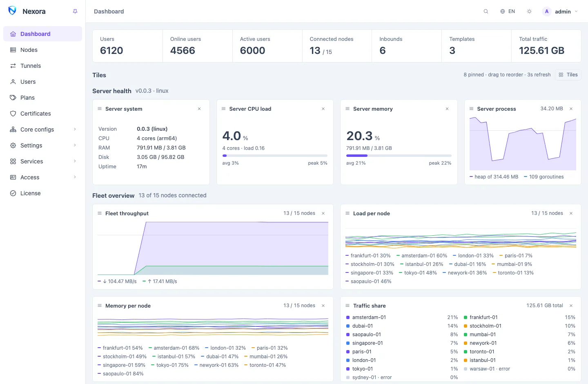Expand the Settings submenu chevron

pos(75,145)
